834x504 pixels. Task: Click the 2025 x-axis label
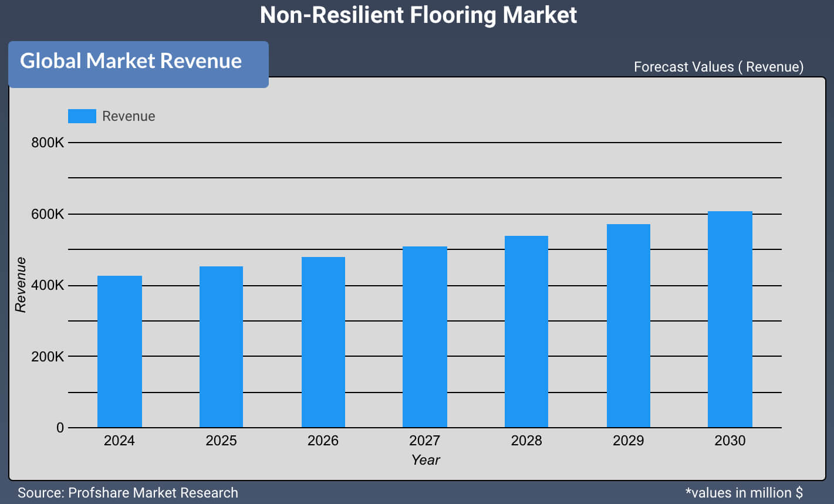[221, 441]
